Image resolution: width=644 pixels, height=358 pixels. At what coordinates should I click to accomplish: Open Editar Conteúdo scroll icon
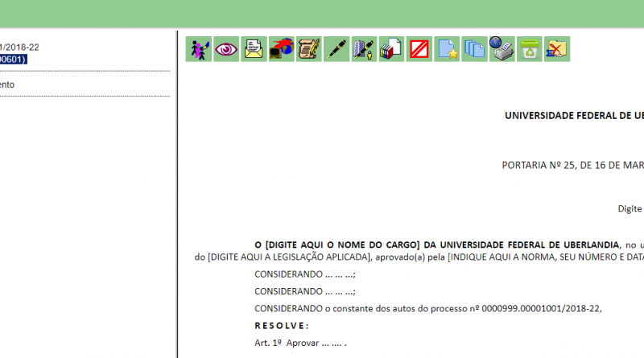click(x=308, y=49)
